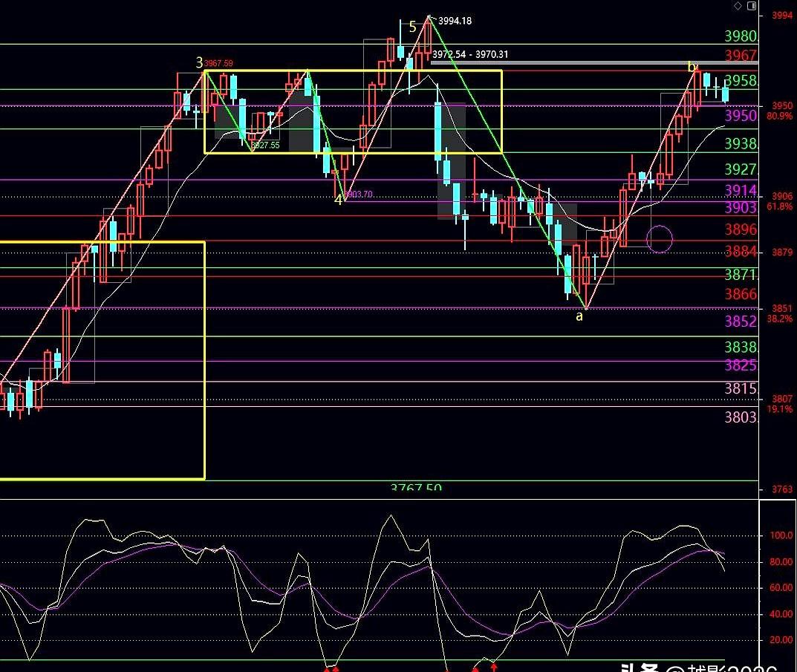
Task: Click the indicator 40.00 scale label
Action: click(x=781, y=614)
